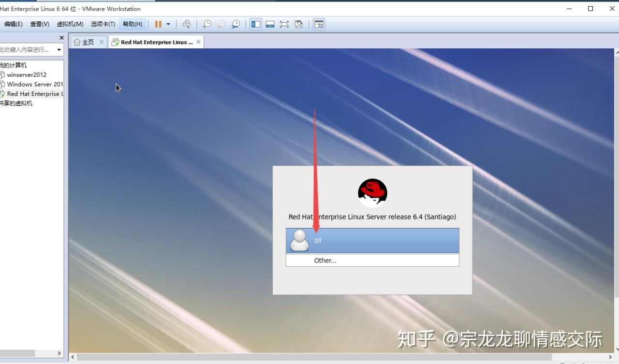This screenshot has width=619, height=364.
Task: Minimize the VMware Workstation window
Action: 569,8
